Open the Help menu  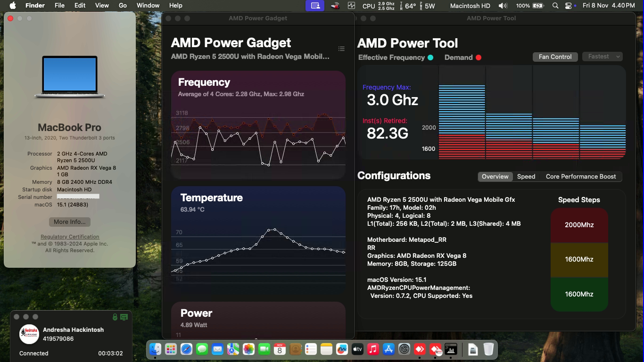(x=175, y=6)
